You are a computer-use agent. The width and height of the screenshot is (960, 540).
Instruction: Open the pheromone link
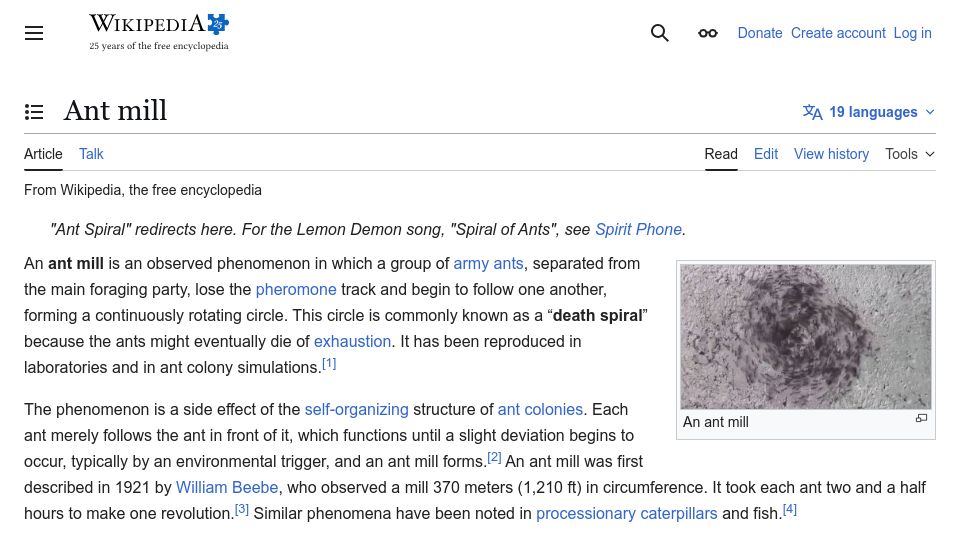coord(296,289)
